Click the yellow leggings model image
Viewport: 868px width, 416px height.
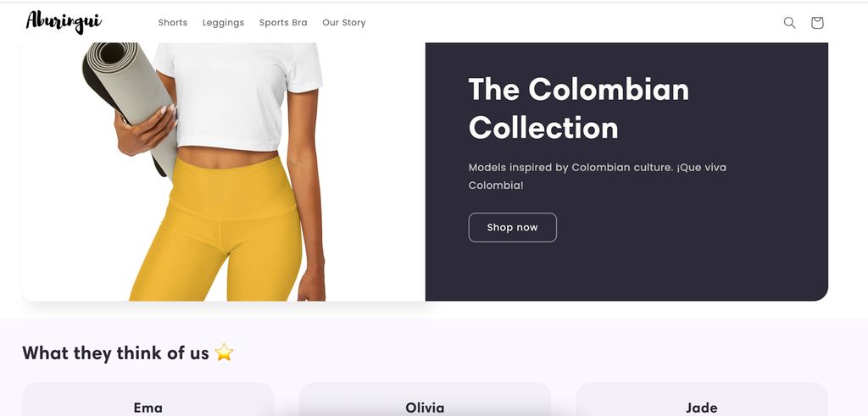[x=223, y=172]
